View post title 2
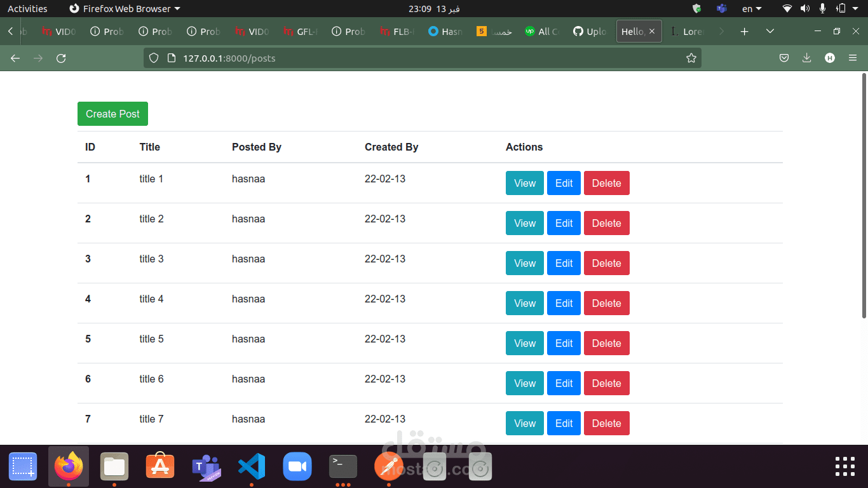868x488 pixels. click(x=525, y=223)
